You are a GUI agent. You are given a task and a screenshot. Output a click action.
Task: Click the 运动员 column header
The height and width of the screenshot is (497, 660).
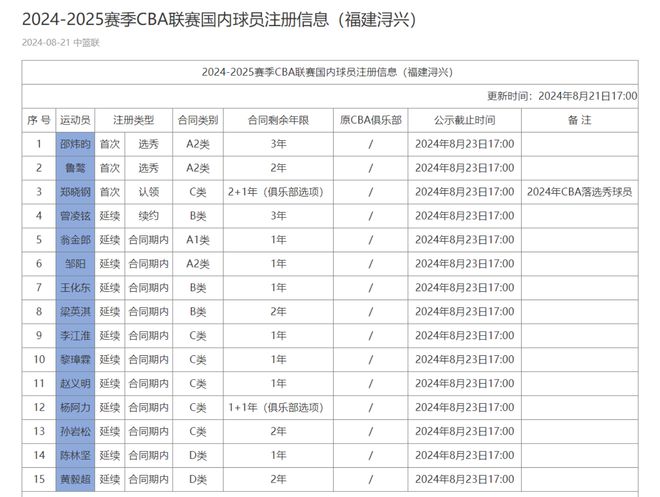(x=75, y=120)
